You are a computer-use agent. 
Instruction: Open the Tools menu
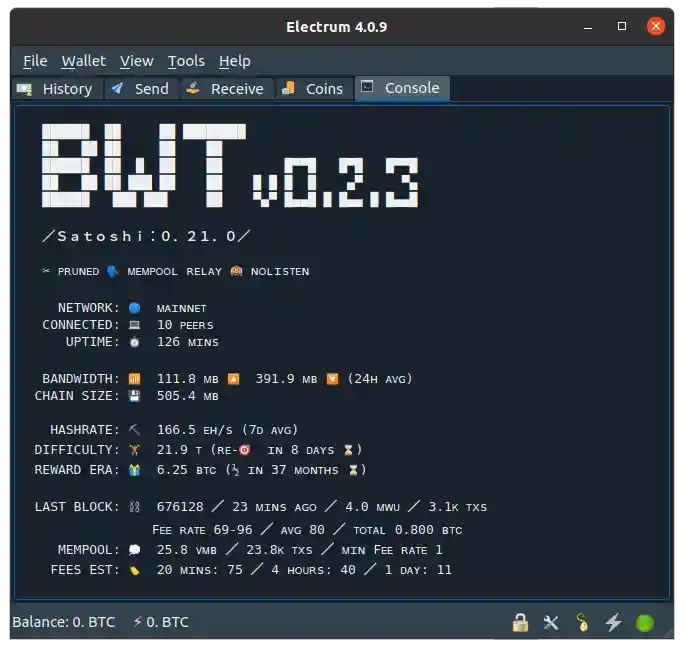coord(186,61)
